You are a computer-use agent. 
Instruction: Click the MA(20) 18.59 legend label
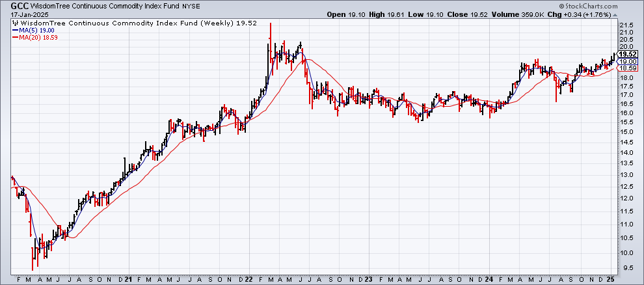pyautogui.click(x=38, y=37)
